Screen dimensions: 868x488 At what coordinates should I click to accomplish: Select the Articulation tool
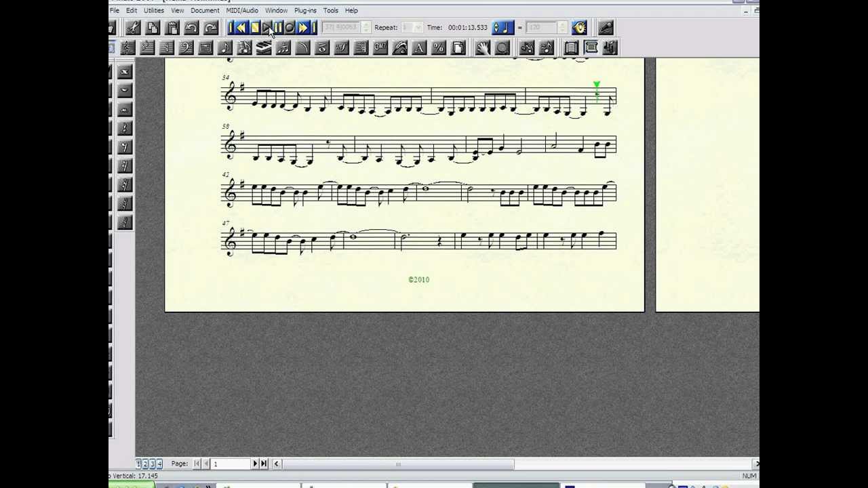point(322,47)
